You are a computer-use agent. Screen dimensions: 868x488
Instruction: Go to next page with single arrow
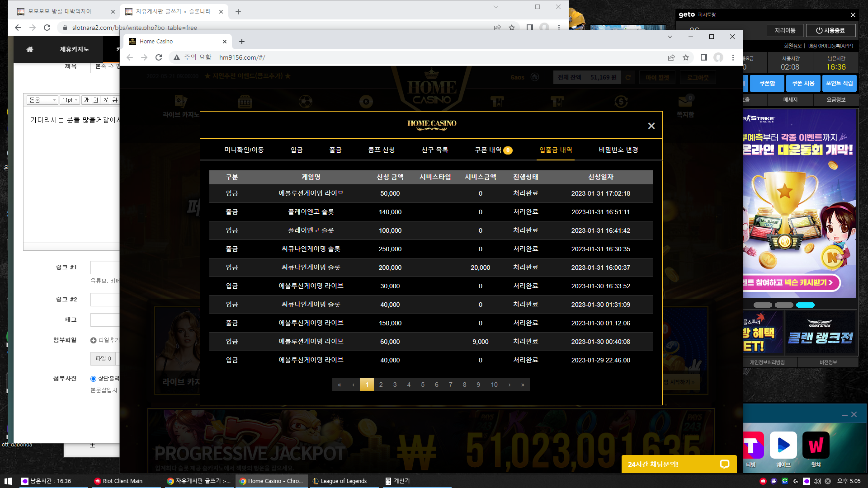[x=509, y=385]
